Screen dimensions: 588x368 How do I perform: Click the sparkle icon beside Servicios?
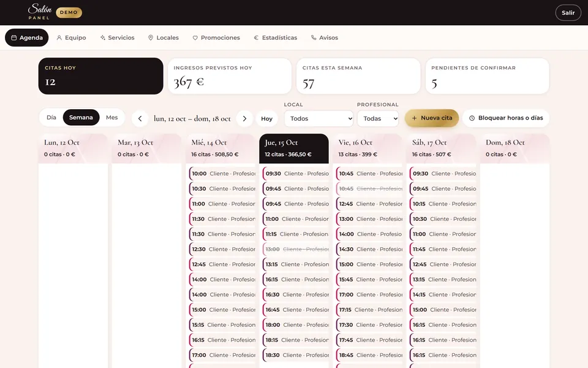[103, 37]
